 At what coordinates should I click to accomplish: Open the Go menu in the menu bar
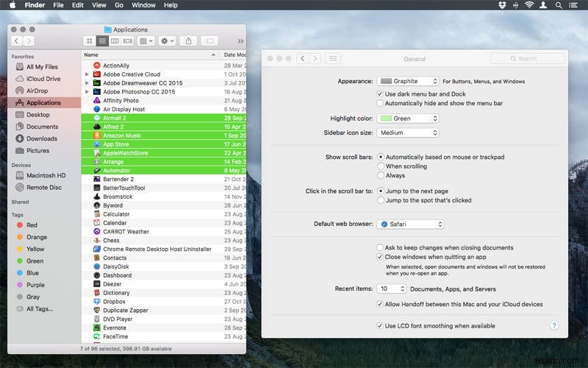pyautogui.click(x=119, y=5)
